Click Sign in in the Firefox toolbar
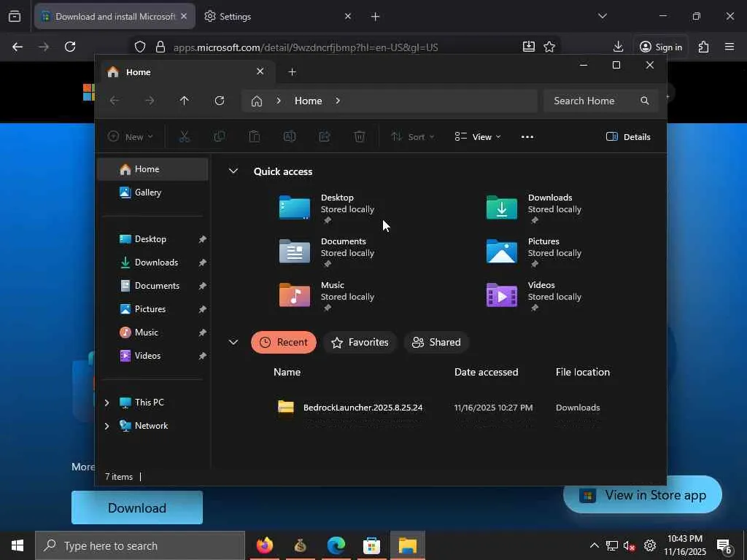Screen dimensions: 747x560 pos(661,47)
